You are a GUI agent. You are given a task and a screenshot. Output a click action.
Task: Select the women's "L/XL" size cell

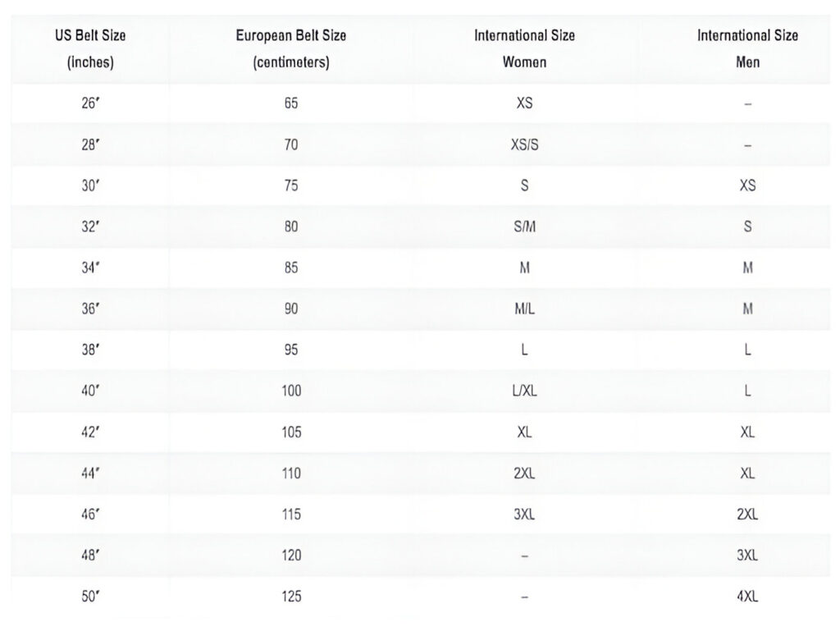pyautogui.click(x=524, y=391)
